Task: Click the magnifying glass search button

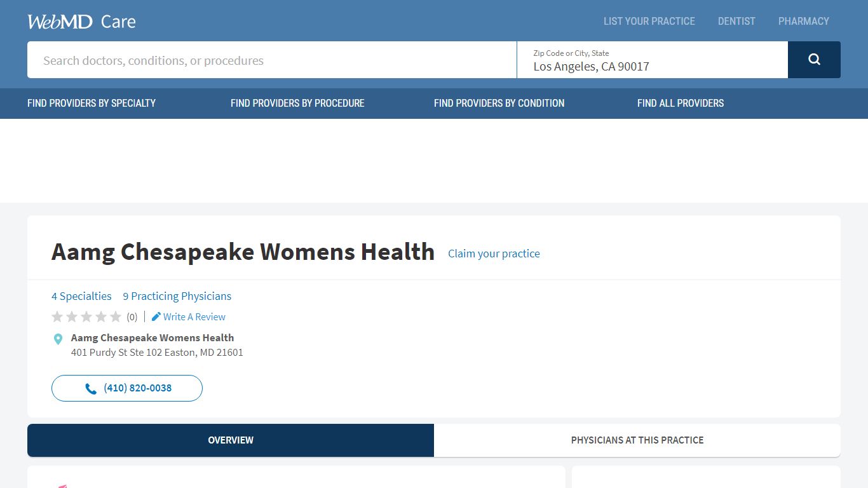Action: tap(814, 60)
